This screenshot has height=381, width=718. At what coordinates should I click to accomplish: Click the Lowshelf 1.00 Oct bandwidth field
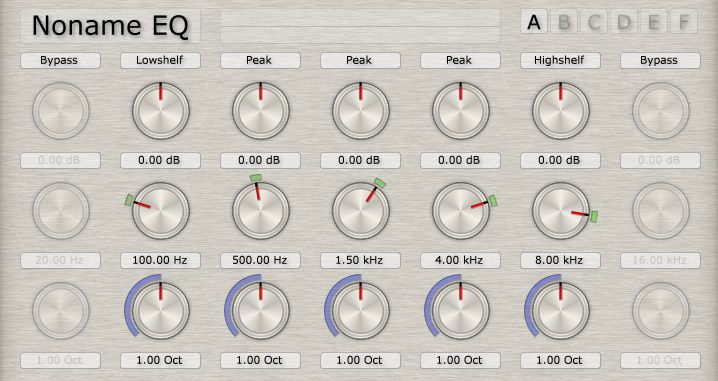click(x=160, y=360)
